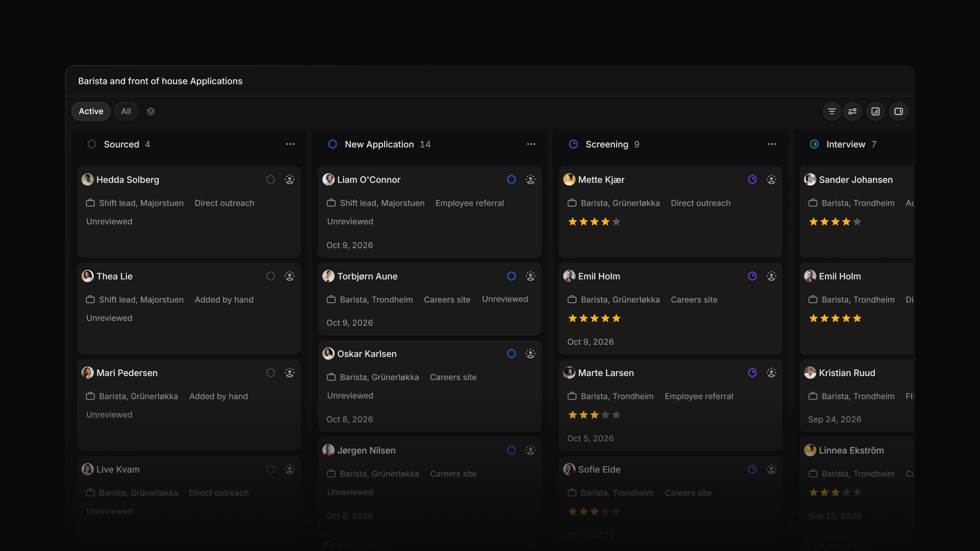The image size is (980, 551).
Task: Click the Screening column stage icon
Action: coord(573,144)
